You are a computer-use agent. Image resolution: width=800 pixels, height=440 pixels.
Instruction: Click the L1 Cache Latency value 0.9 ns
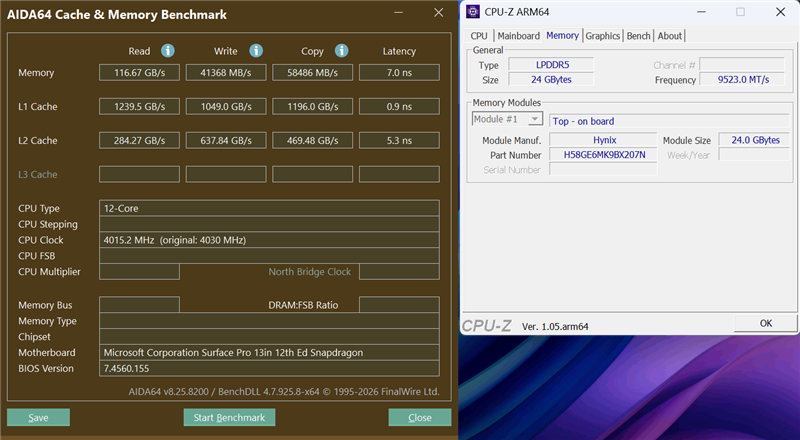tap(399, 107)
